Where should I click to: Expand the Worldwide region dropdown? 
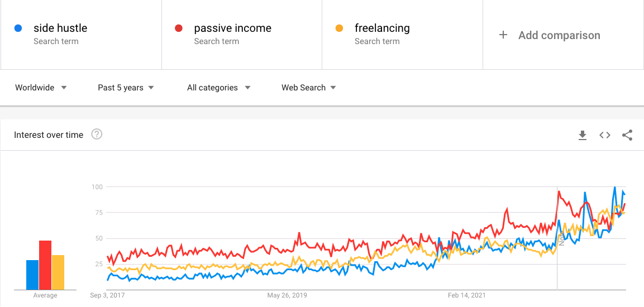click(x=41, y=88)
